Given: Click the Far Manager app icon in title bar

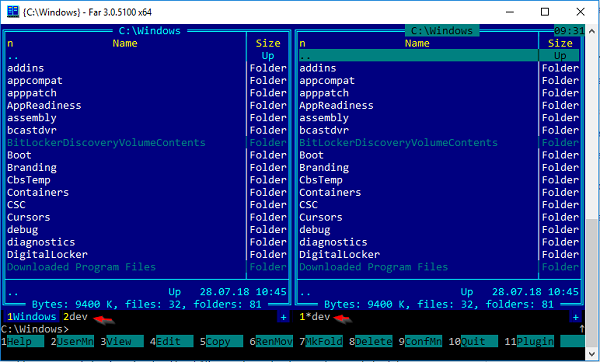Looking at the screenshot, I should coord(13,12).
